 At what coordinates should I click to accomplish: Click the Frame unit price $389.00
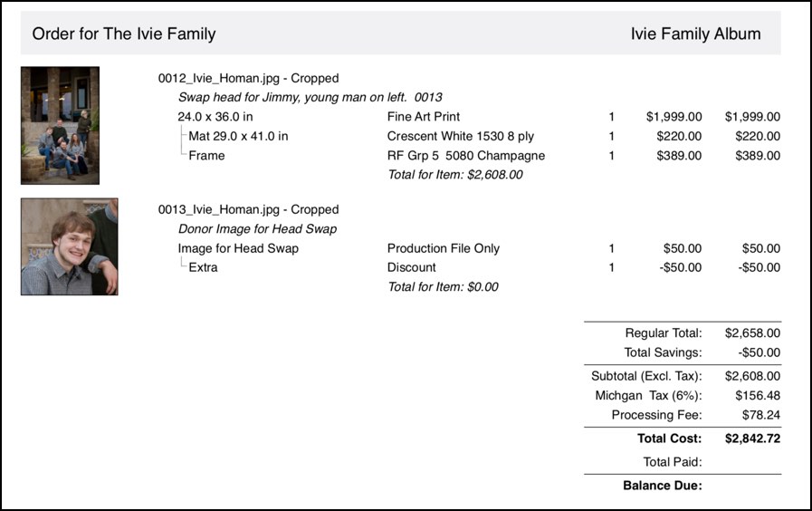click(679, 156)
